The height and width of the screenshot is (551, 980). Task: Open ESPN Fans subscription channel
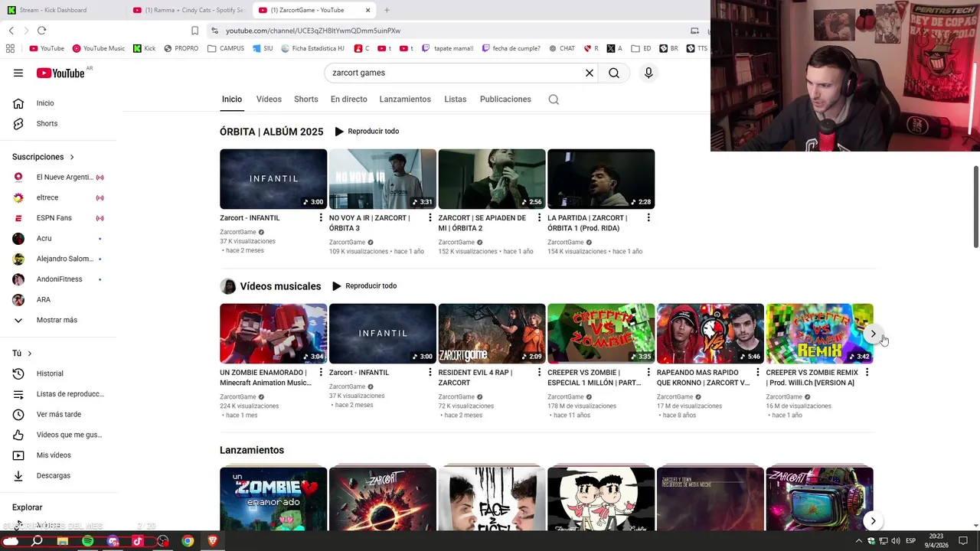58,218
